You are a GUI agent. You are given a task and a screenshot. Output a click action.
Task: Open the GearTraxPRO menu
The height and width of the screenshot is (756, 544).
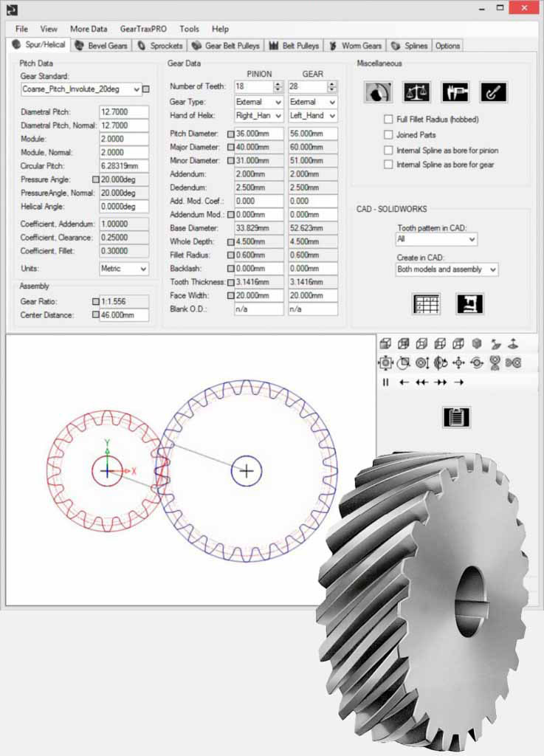coord(143,29)
